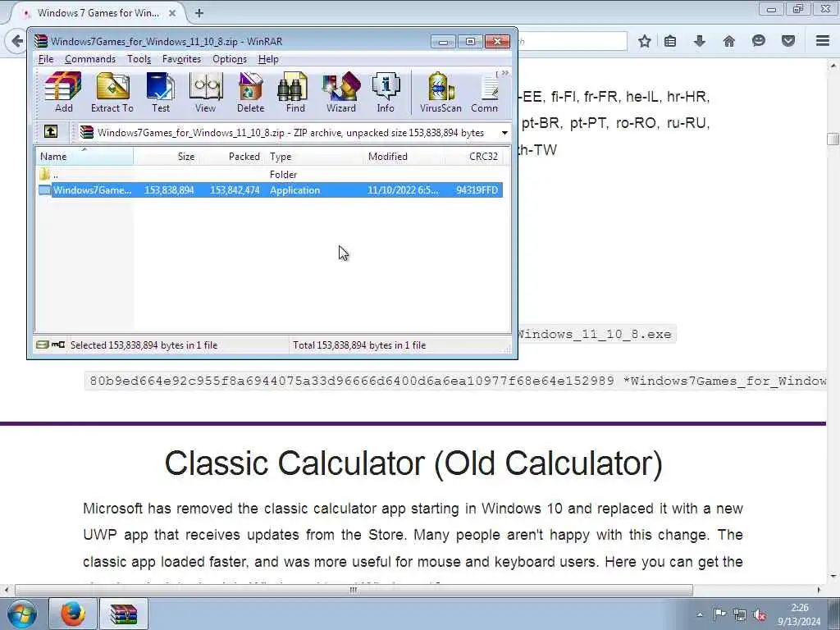Go to Firefox home page

click(x=728, y=41)
